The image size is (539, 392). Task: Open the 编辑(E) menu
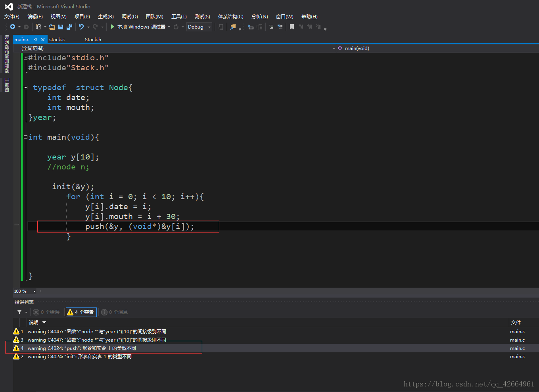tap(35, 16)
